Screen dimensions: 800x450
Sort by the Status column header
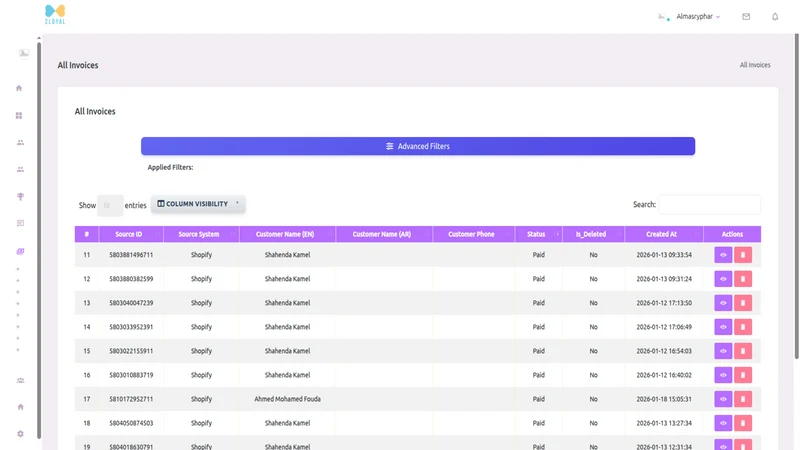coord(538,234)
